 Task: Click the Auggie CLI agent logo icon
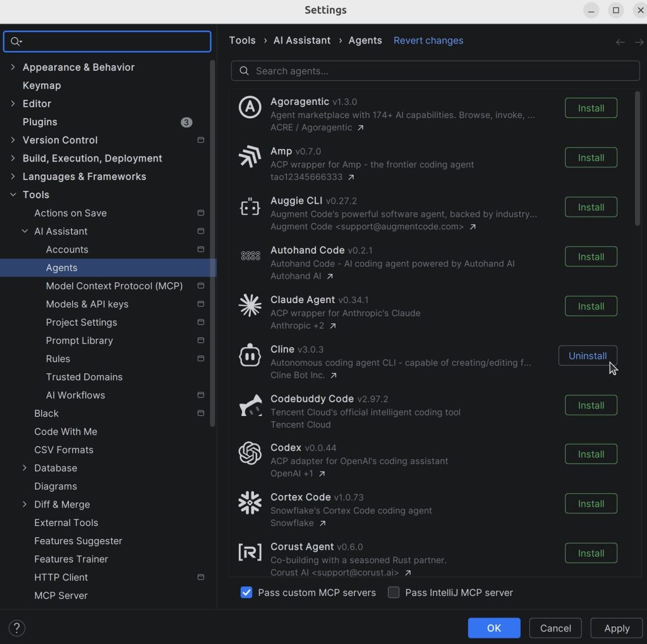pos(250,206)
